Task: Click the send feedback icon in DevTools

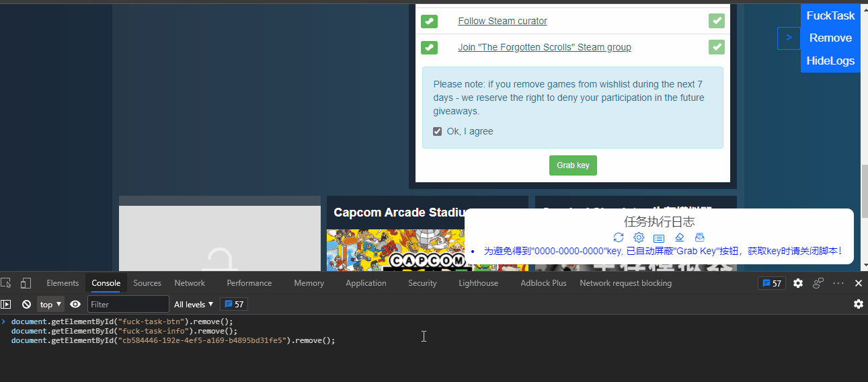Action: 818,283
